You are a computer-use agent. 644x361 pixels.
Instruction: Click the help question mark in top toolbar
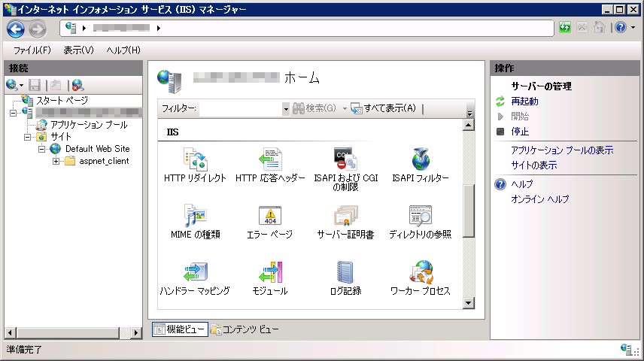point(621,28)
